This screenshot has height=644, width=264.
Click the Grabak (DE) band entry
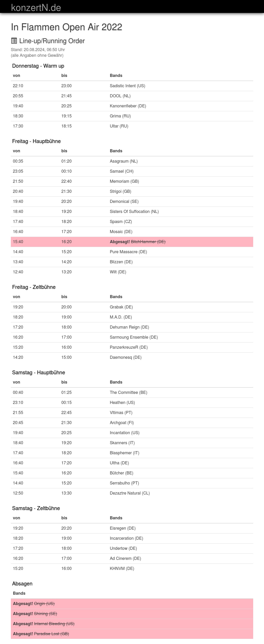[121, 307]
